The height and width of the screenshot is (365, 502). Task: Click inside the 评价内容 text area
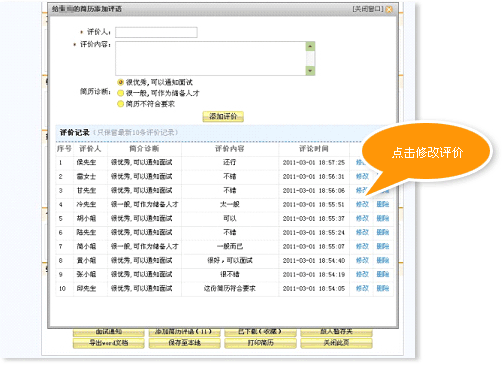[x=211, y=58]
